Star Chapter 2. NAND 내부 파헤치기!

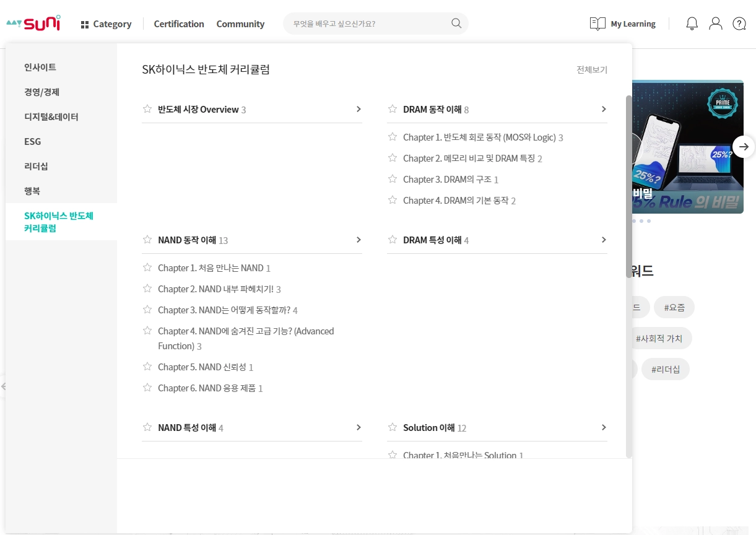147,289
